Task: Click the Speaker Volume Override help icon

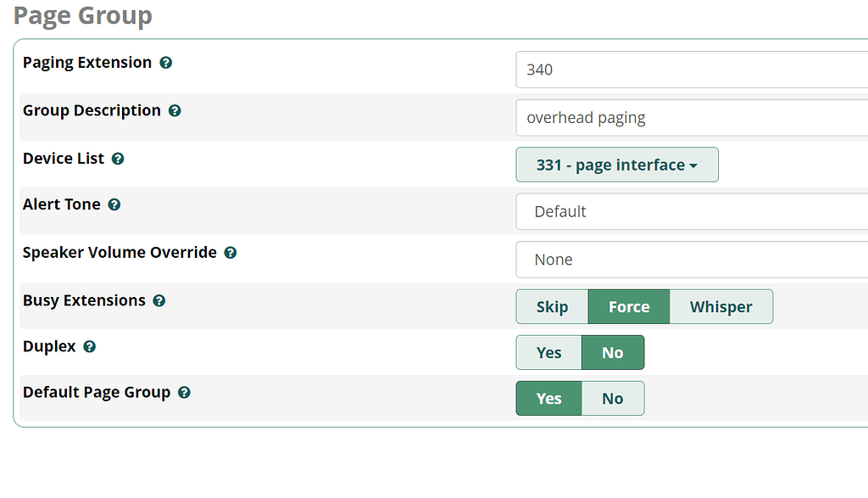Action: click(x=230, y=252)
